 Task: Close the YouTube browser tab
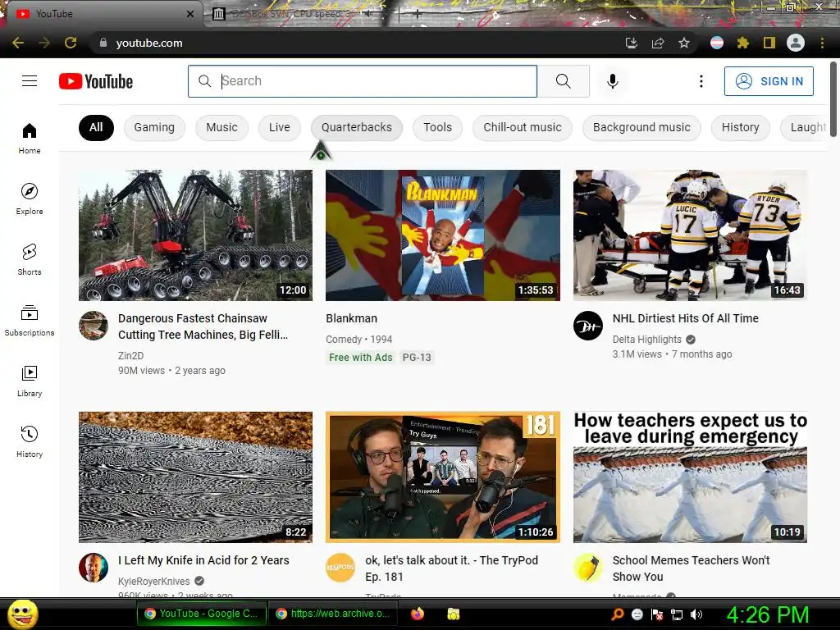pyautogui.click(x=190, y=14)
